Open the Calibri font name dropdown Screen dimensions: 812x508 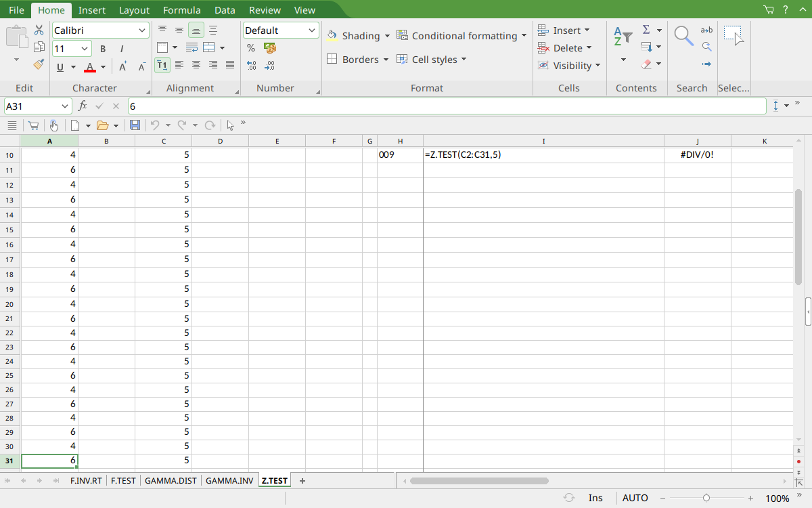tap(142, 30)
